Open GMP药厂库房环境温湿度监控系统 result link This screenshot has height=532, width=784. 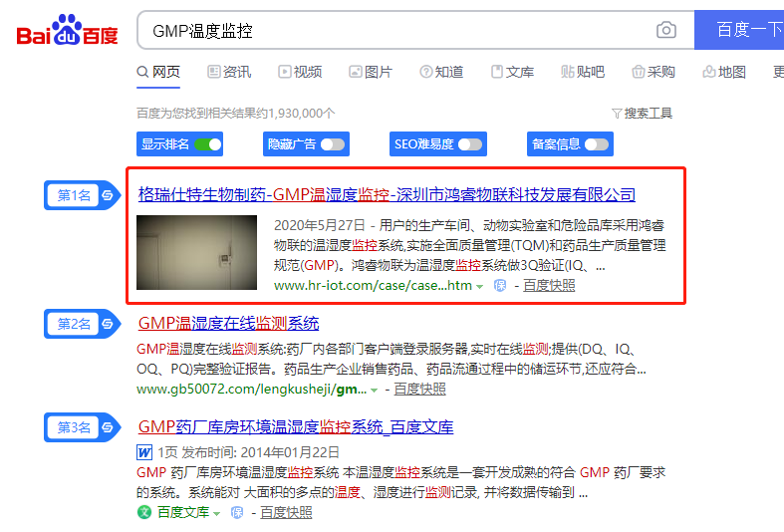(296, 427)
